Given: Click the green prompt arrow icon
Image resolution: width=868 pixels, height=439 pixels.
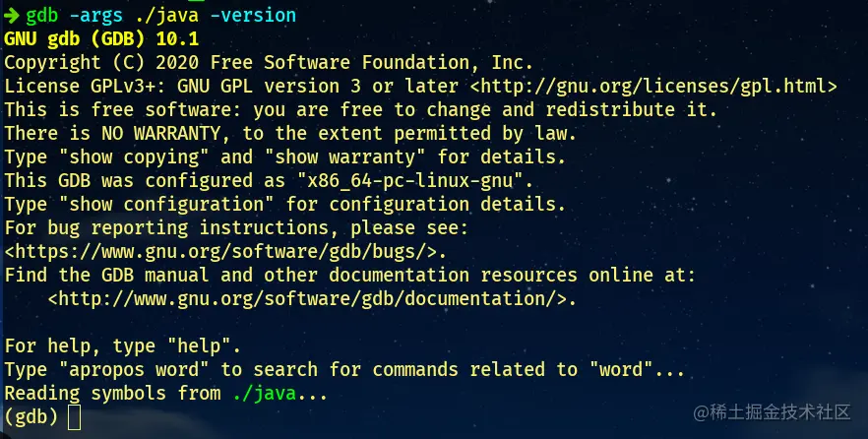Looking at the screenshot, I should pyautogui.click(x=11, y=16).
